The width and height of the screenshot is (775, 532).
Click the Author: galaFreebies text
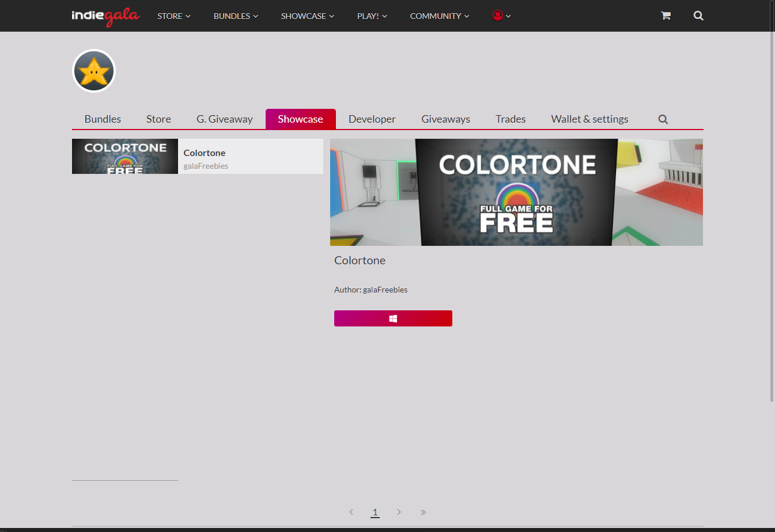coord(371,290)
